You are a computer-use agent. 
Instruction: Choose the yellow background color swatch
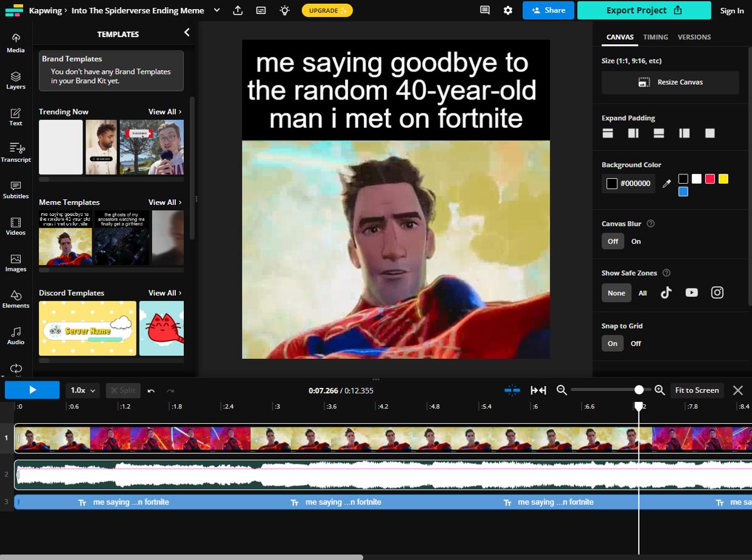click(x=723, y=179)
